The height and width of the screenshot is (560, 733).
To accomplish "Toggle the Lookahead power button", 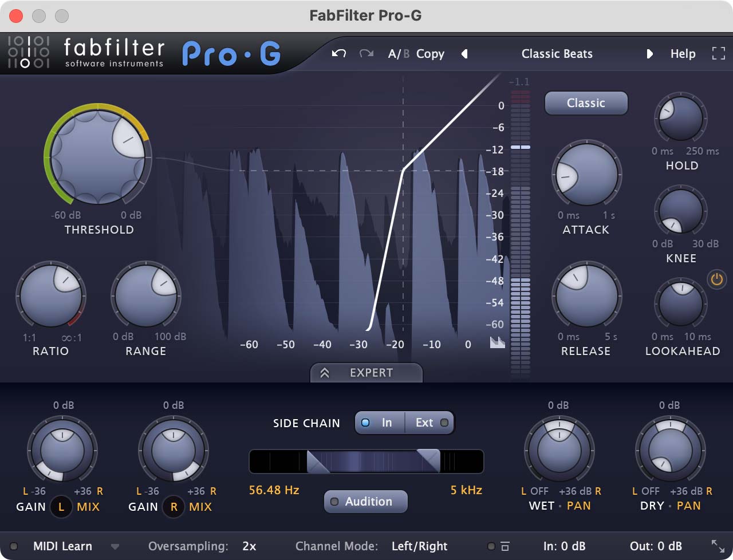I will pyautogui.click(x=716, y=279).
